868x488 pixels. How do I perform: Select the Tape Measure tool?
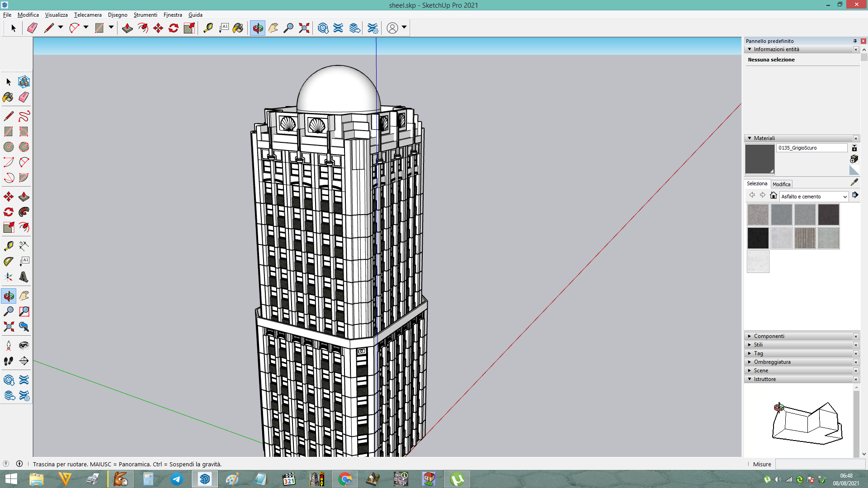[x=208, y=28]
